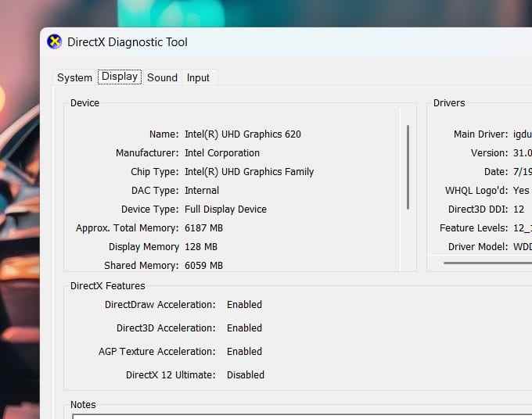This screenshot has height=419, width=532.
Task: Click the DirectX 12 Ultimate 'Disabled' value
Action: (246, 375)
